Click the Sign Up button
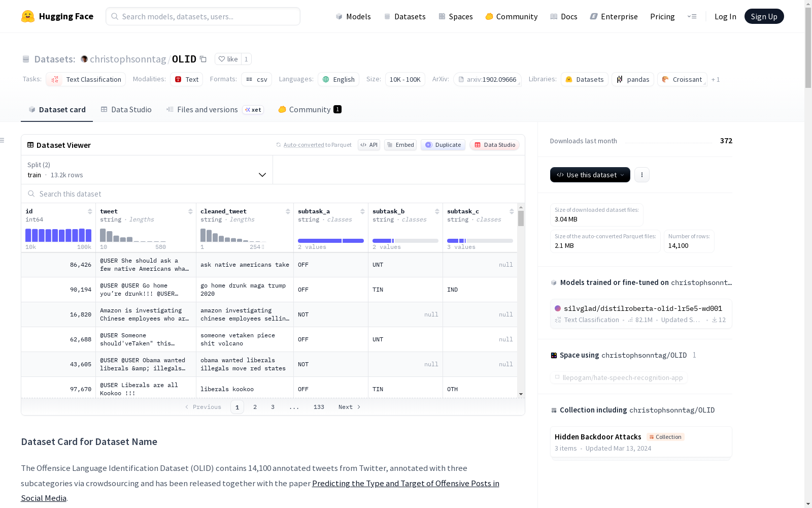The height and width of the screenshot is (508, 812). pyautogui.click(x=764, y=16)
